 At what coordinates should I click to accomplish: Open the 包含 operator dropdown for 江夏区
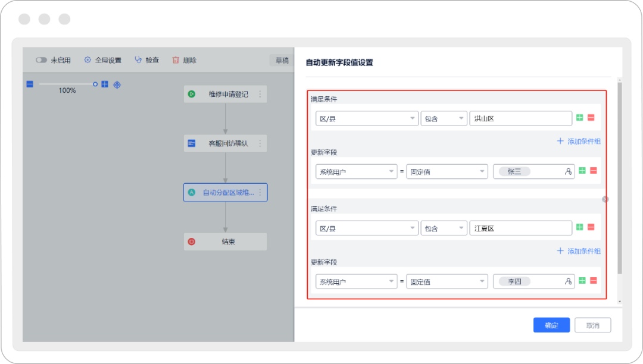[x=444, y=228]
